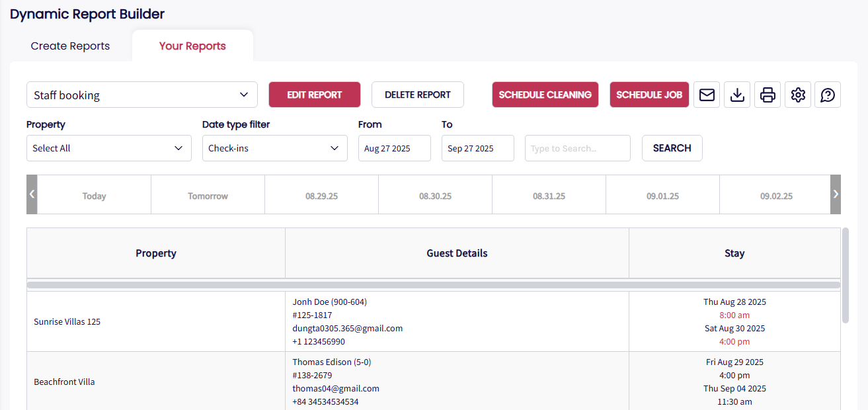This screenshot has height=410, width=868.
Task: Click the printer icon
Action: [768, 95]
